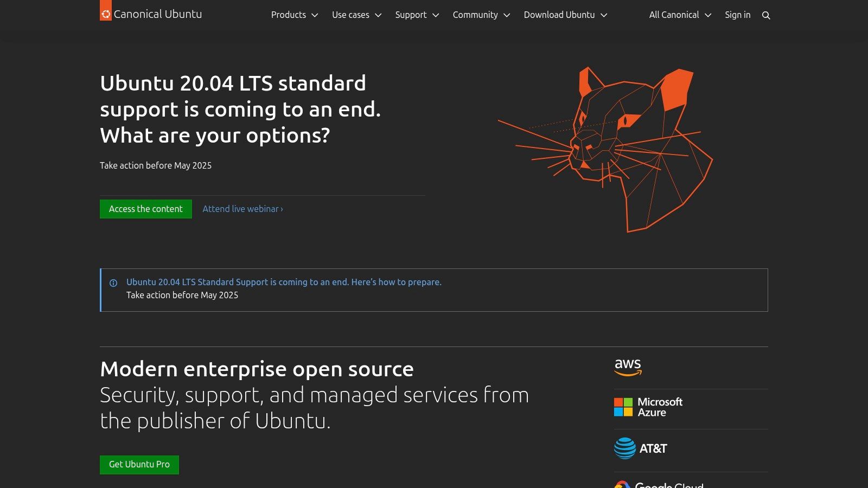Open the Download Ubuntu menu
Viewport: 868px width, 488px height.
566,15
